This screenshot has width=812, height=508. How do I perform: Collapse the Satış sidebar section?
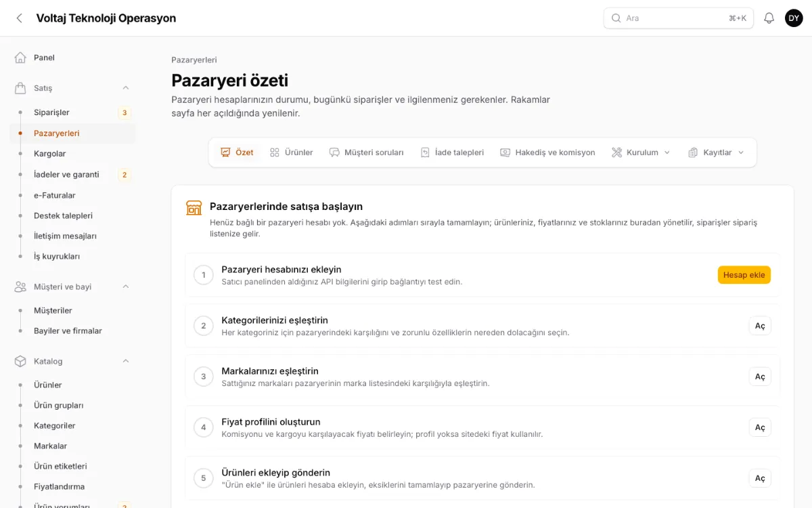pyautogui.click(x=126, y=88)
